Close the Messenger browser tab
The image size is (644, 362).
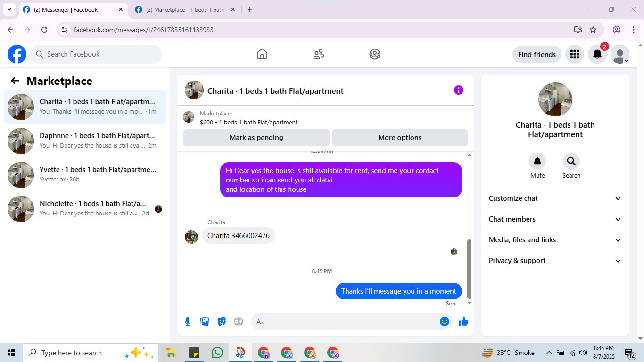(121, 9)
